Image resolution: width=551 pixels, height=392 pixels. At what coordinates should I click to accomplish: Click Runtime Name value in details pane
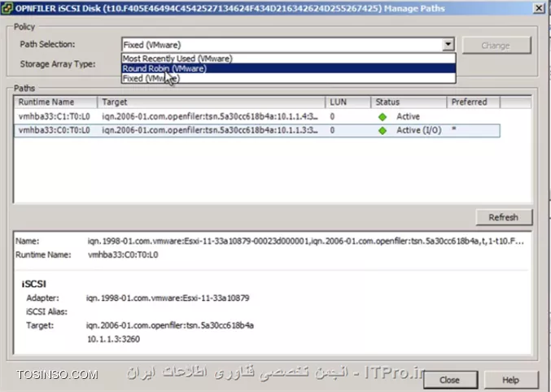pyautogui.click(x=123, y=255)
